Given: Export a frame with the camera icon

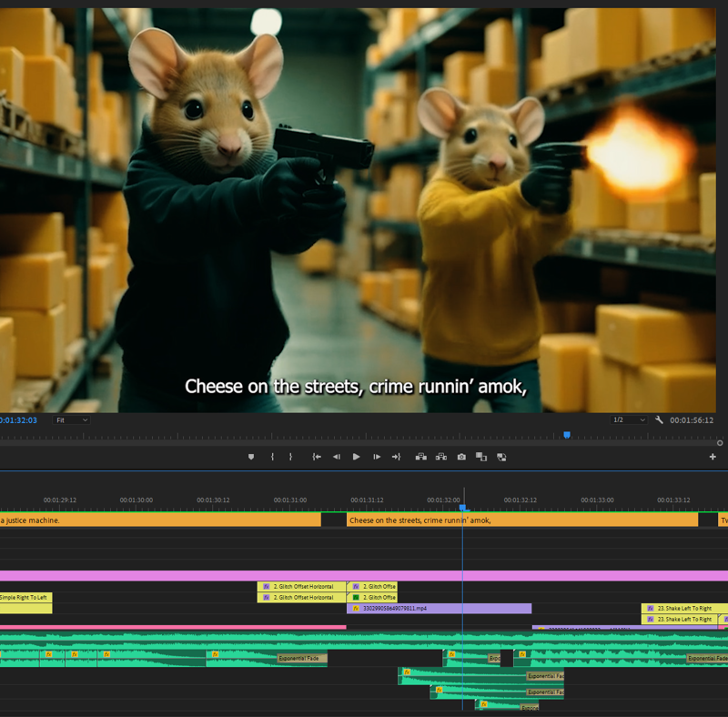Looking at the screenshot, I should tap(461, 457).
